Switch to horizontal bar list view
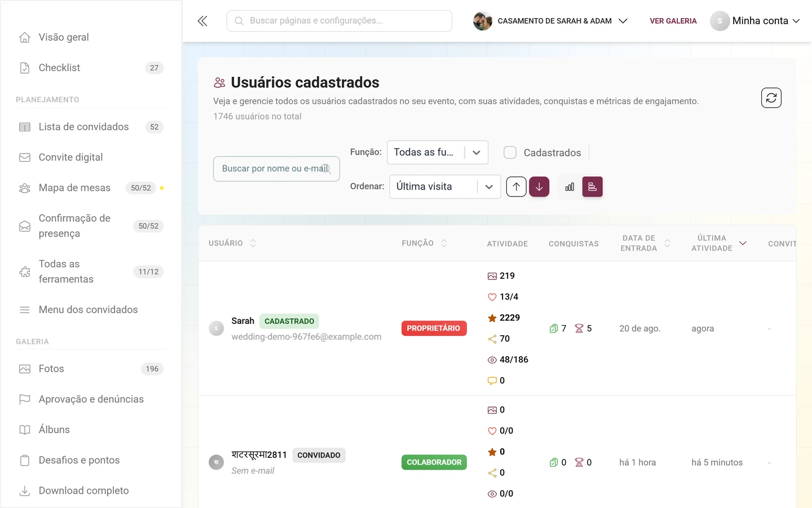Image resolution: width=812 pixels, height=508 pixels. coord(592,187)
